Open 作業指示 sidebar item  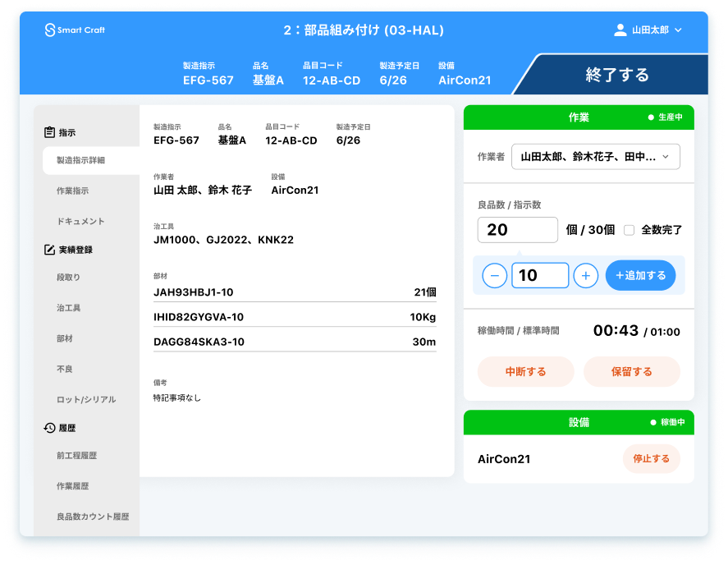tap(72, 191)
